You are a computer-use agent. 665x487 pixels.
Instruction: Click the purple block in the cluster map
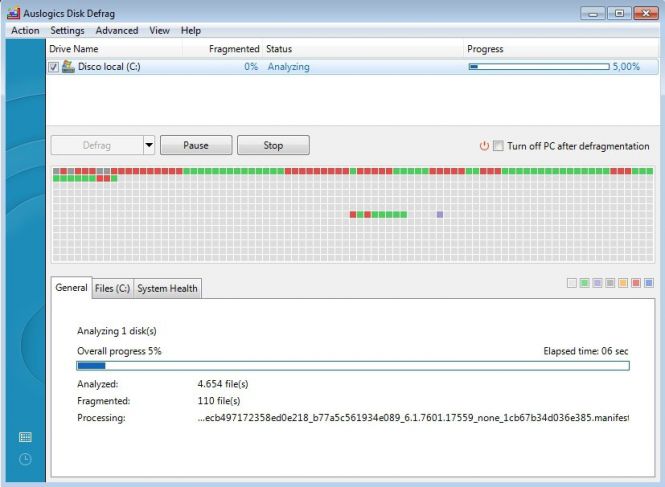tap(440, 215)
